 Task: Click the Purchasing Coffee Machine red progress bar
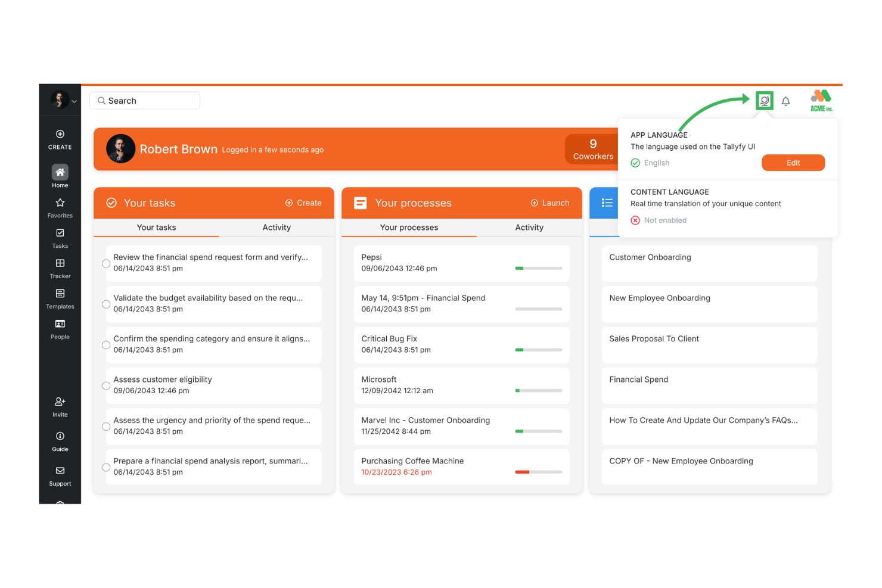[x=539, y=472]
